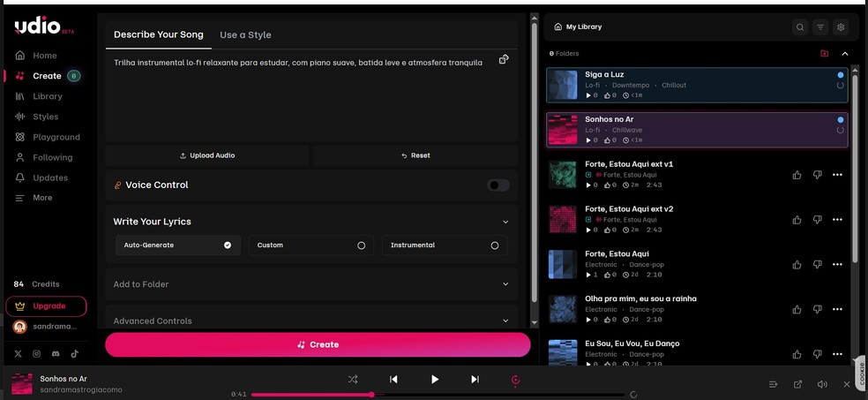This screenshot has height=400, width=868.
Task: Click the new folder icon
Action: pos(825,54)
